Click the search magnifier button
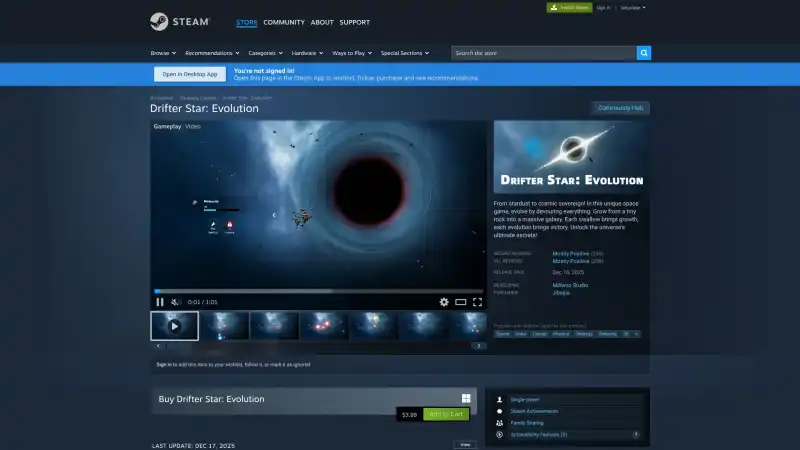 pos(643,53)
